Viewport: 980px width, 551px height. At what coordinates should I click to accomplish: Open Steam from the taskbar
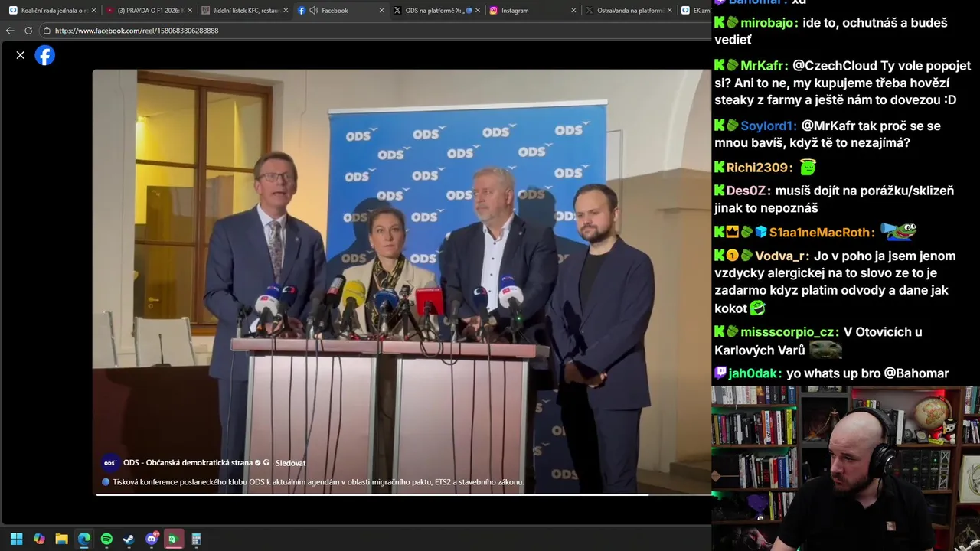pyautogui.click(x=129, y=539)
